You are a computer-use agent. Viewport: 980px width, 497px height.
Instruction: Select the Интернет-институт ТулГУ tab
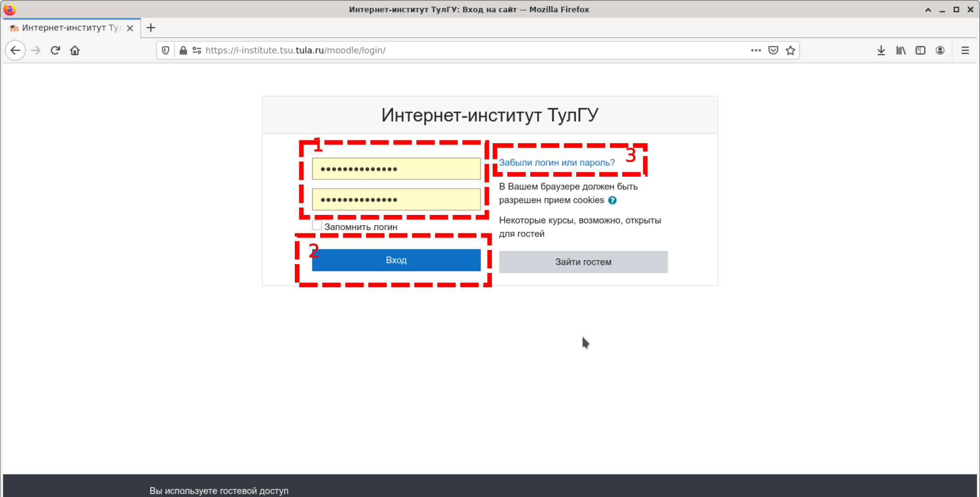tap(71, 28)
